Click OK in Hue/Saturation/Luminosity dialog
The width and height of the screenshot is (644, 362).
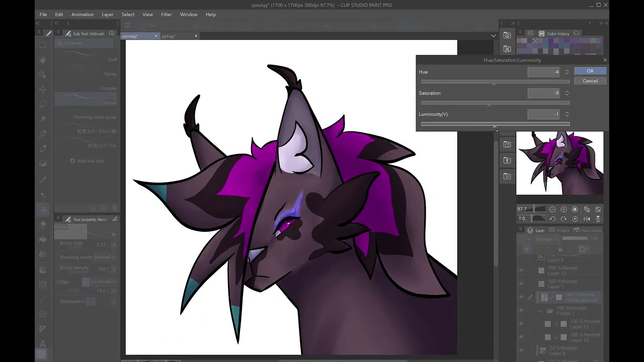pos(590,71)
